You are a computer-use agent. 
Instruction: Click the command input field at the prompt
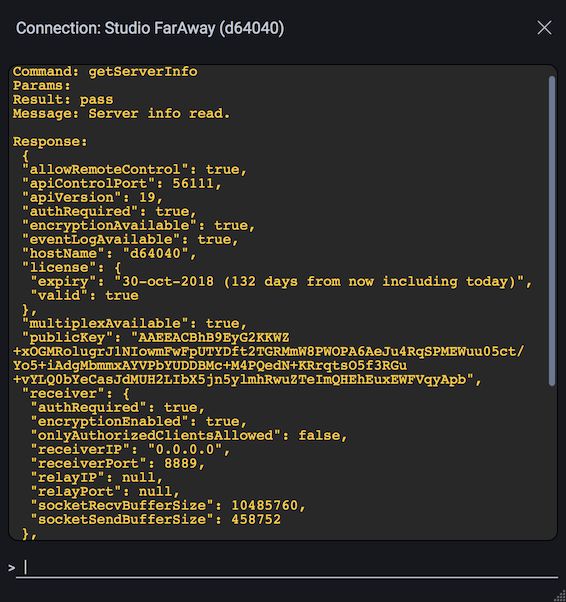tap(287, 567)
